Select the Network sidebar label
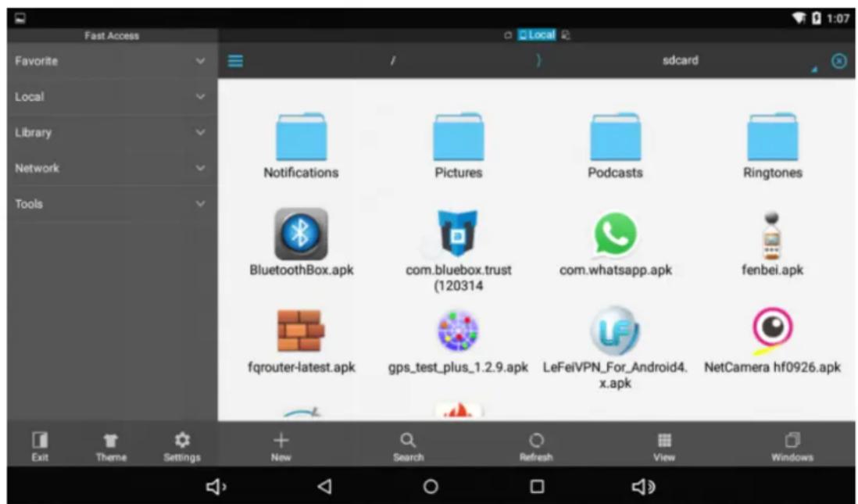This screenshot has width=858, height=504. pos(37,168)
